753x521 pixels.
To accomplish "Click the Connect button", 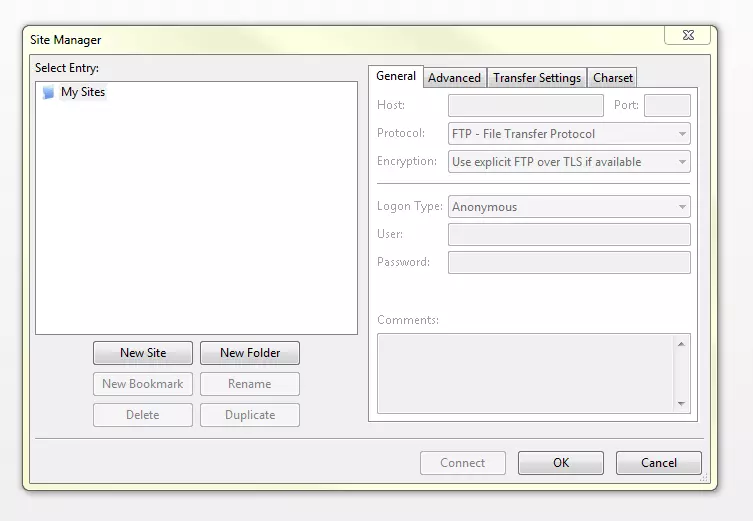I will pyautogui.click(x=463, y=463).
